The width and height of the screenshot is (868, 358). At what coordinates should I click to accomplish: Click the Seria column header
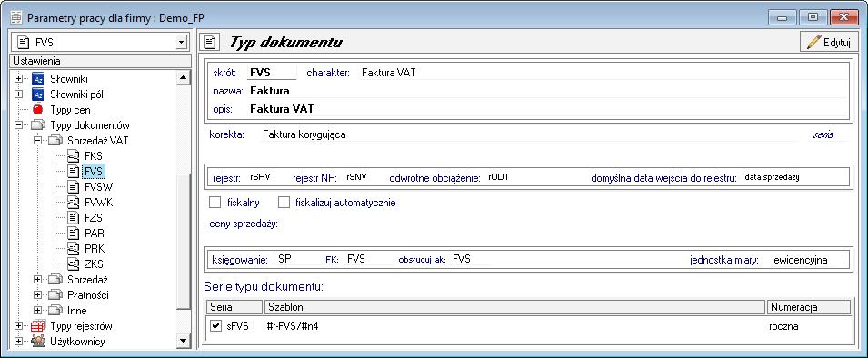coord(234,307)
